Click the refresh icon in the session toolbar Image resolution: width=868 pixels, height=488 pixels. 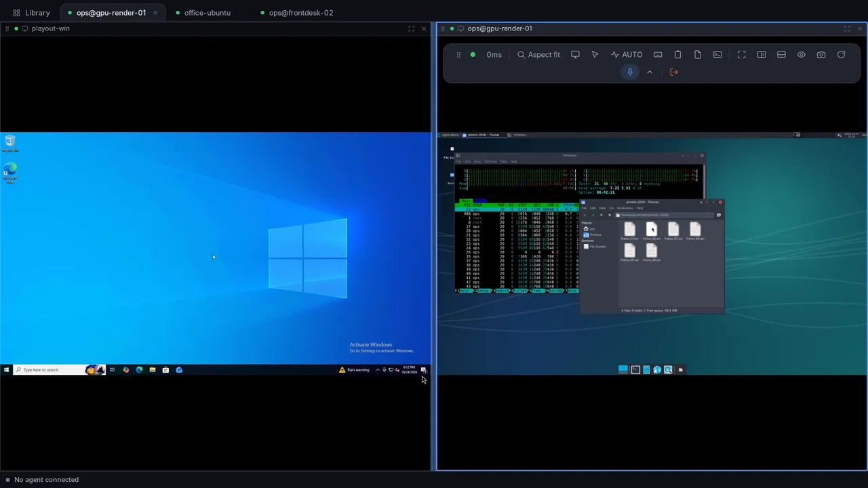pos(842,55)
